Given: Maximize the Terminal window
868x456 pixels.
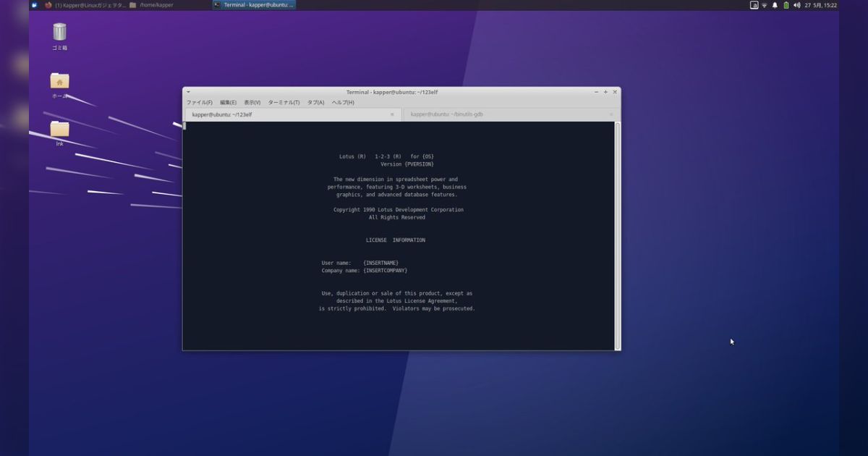Looking at the screenshot, I should point(605,92).
